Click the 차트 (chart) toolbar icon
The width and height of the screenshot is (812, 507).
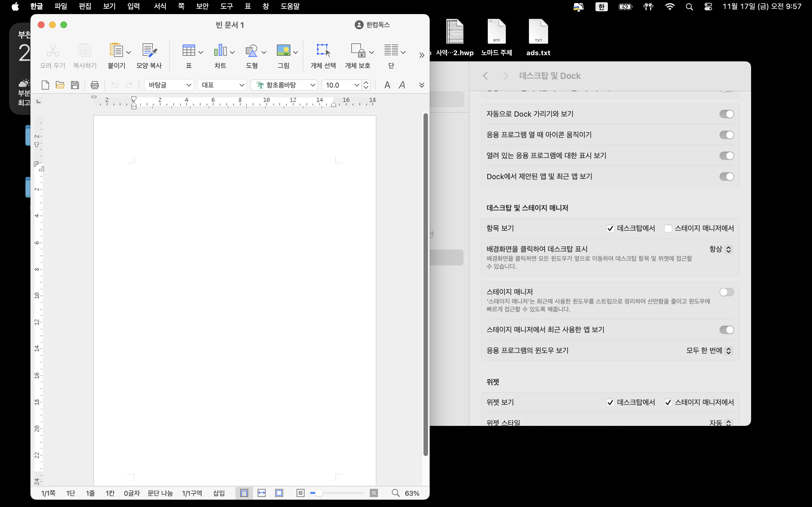pos(220,51)
